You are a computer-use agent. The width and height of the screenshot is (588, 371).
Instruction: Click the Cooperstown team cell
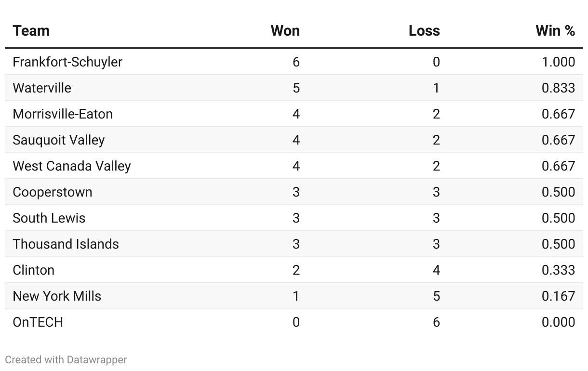click(53, 192)
